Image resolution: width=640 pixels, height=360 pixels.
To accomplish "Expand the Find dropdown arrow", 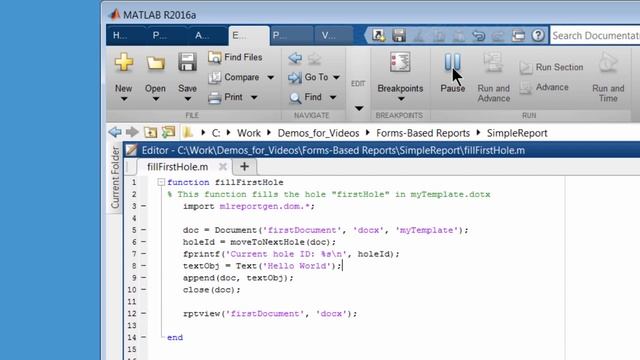I will coord(333,97).
